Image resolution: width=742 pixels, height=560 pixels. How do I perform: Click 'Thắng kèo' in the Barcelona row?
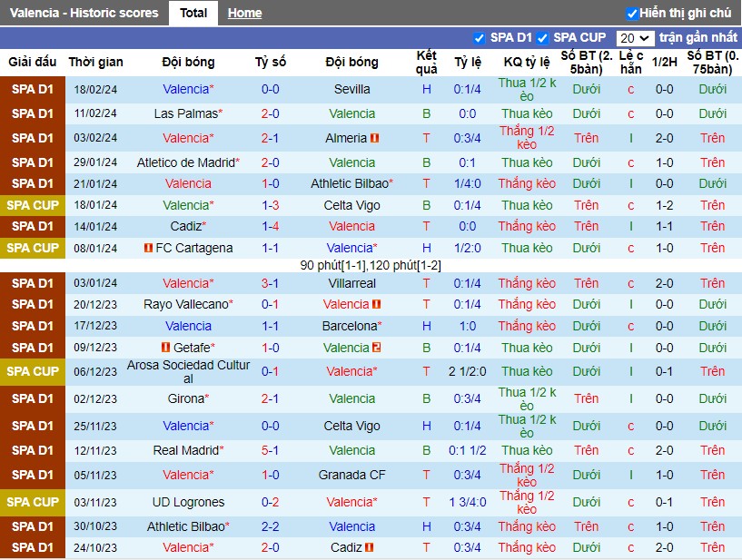click(527, 326)
